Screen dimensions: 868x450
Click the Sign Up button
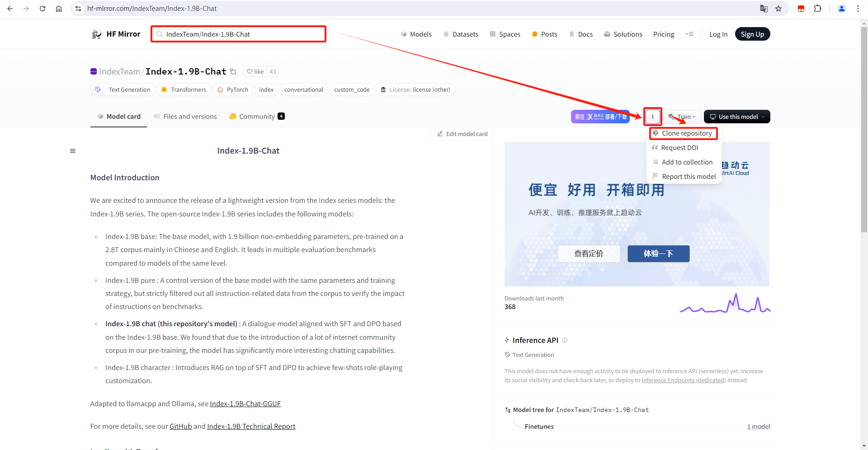click(752, 34)
